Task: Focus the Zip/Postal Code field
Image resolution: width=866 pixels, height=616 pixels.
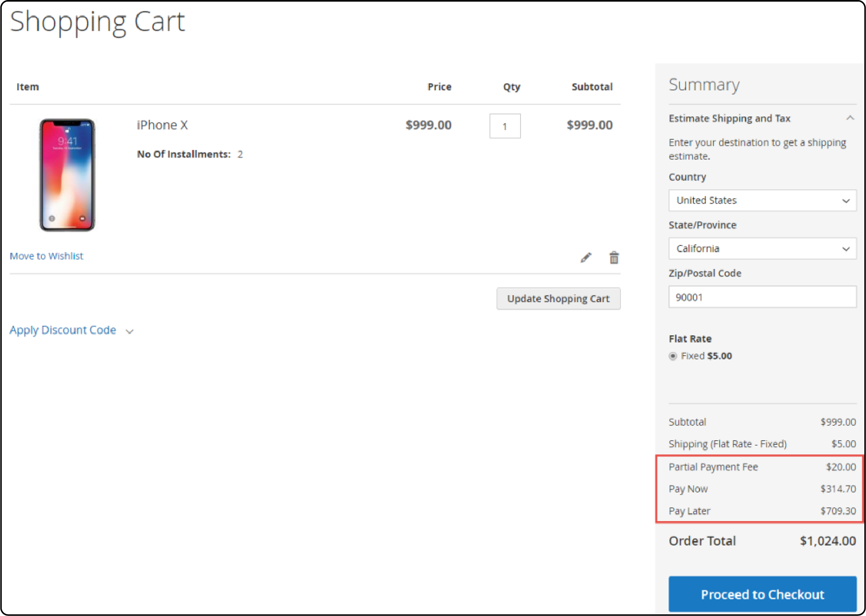Action: point(762,297)
